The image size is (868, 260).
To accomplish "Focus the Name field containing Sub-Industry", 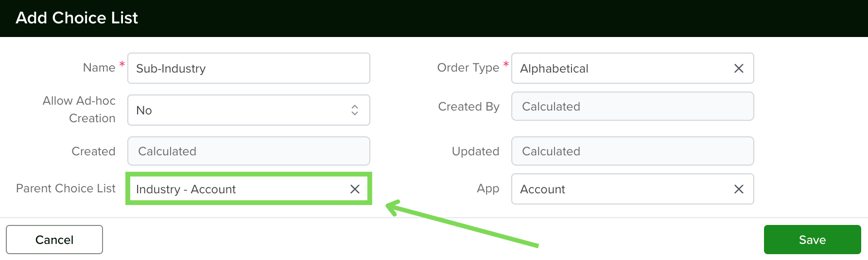I will click(249, 68).
